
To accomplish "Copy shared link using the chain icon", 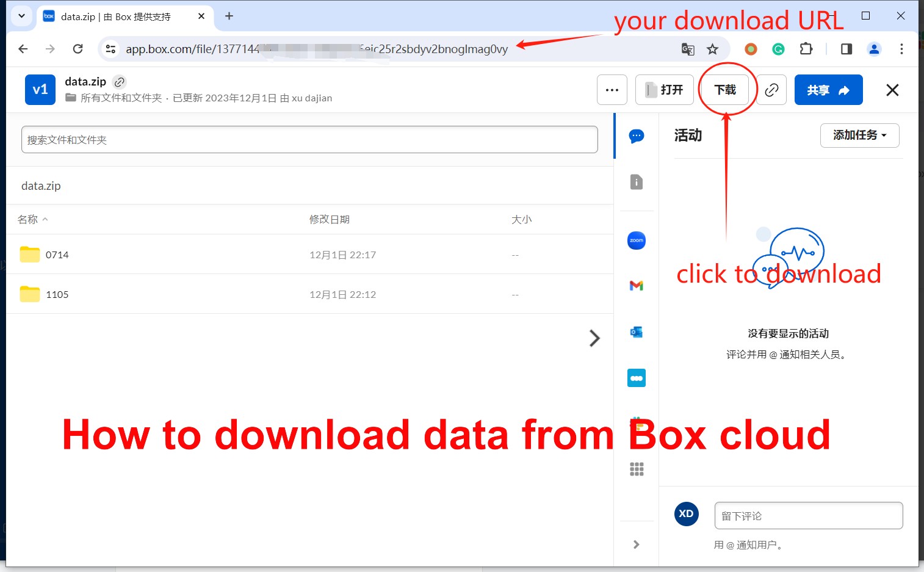I will click(x=771, y=90).
